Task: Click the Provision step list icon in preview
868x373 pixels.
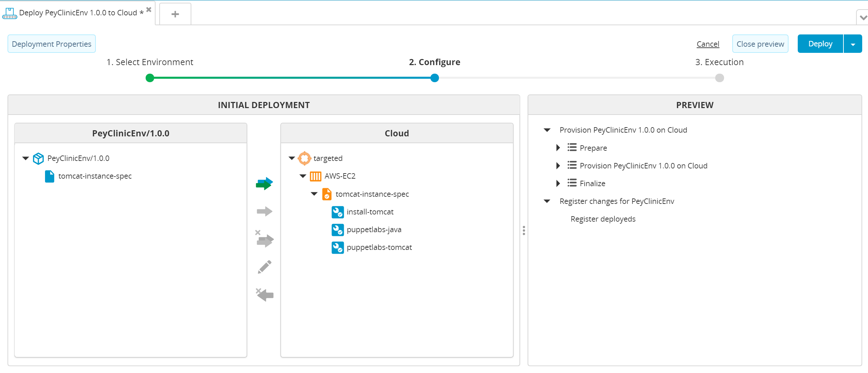Action: tap(572, 165)
